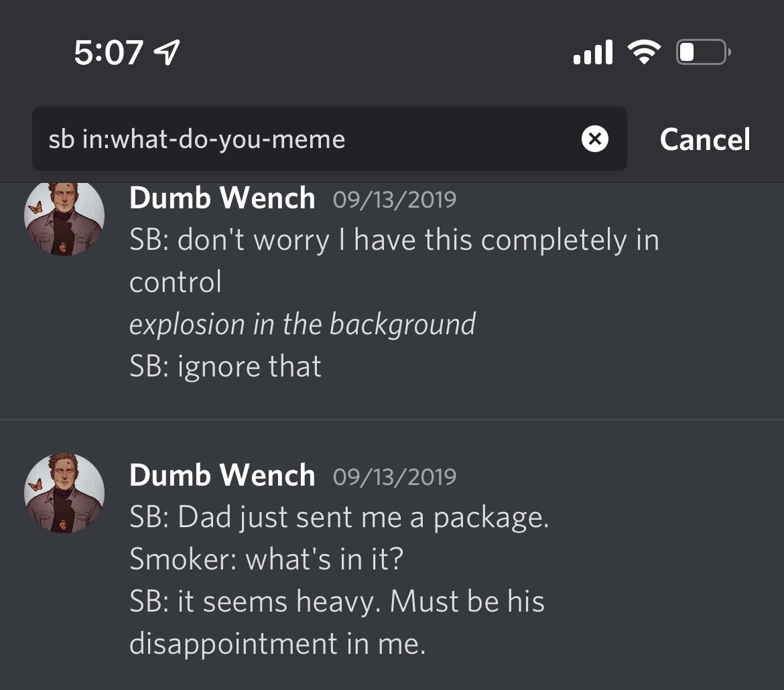
Task: Tap the location arrow icon next to the time
Action: (167, 52)
